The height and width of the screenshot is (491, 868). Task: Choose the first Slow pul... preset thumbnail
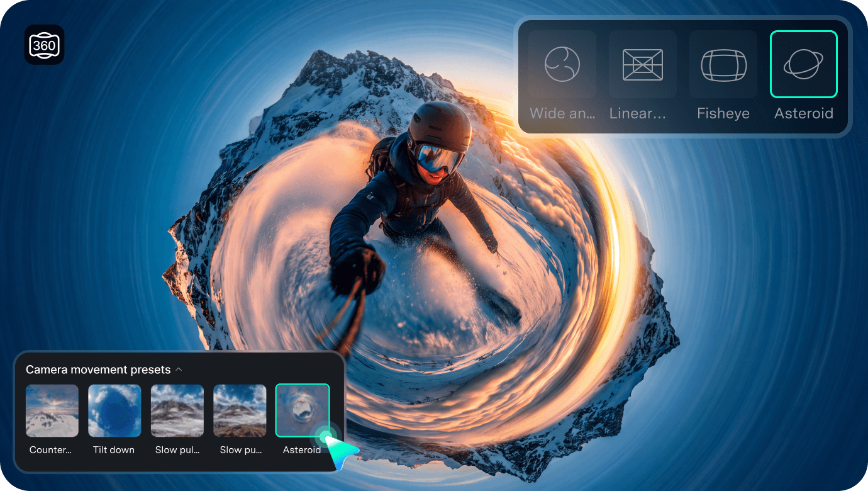[x=177, y=410]
